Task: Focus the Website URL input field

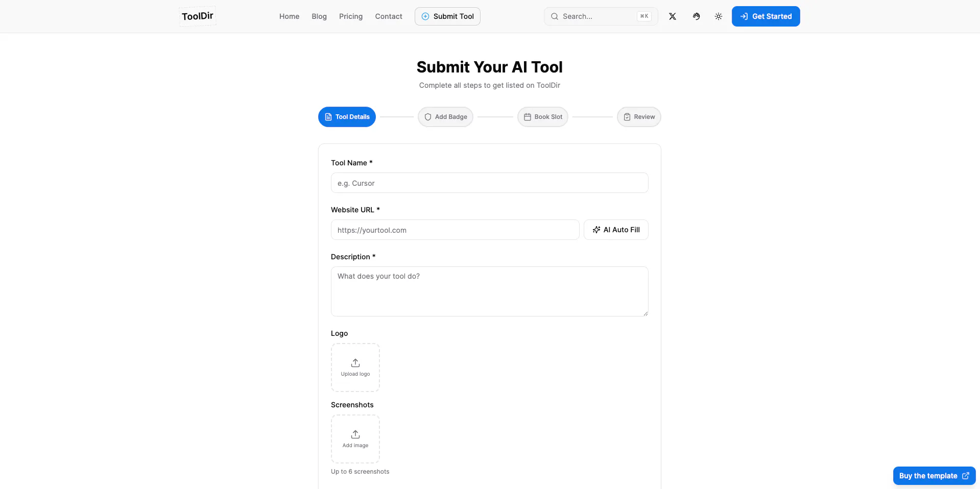Action: point(455,230)
